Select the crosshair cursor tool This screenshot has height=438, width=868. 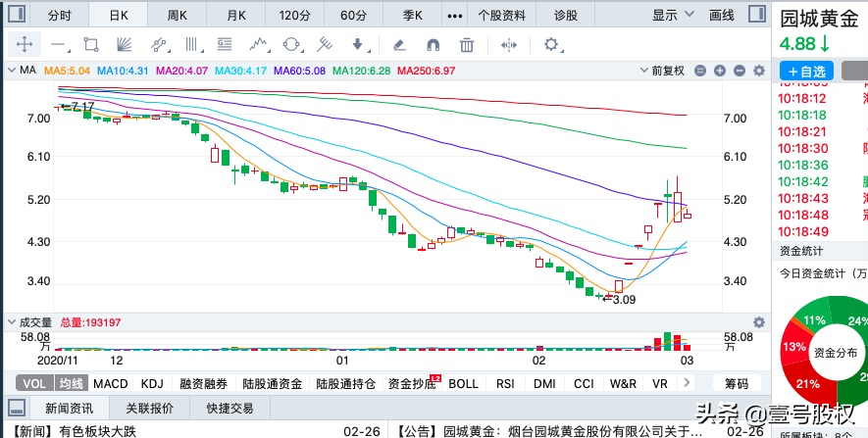pos(24,44)
